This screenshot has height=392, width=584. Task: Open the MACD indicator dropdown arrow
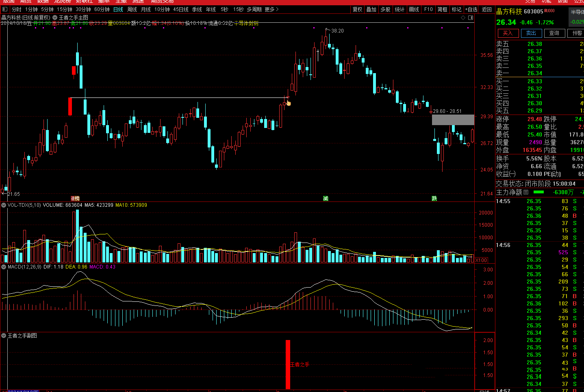click(x=4, y=267)
